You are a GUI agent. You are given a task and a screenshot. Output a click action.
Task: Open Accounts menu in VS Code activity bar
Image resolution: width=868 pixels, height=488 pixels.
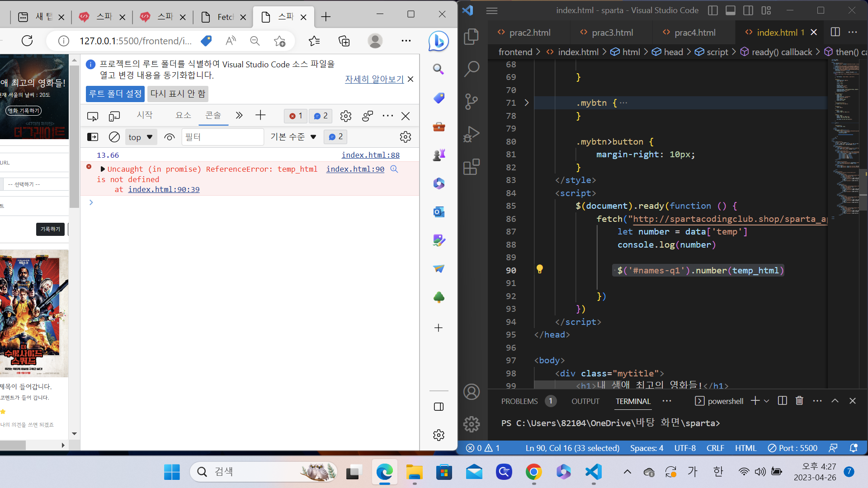472,392
